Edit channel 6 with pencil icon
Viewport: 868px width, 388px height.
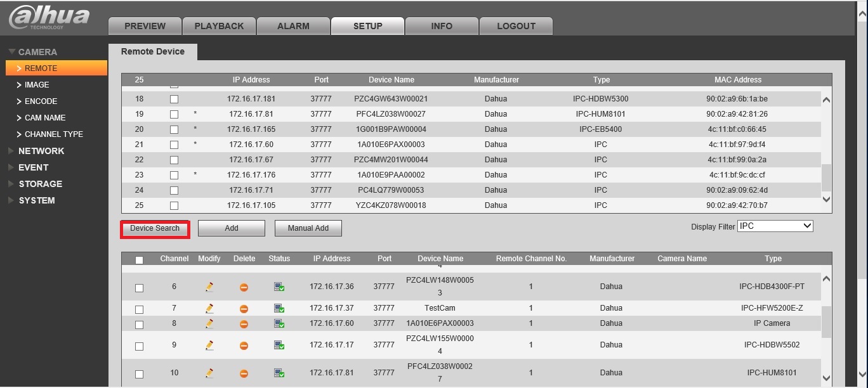pyautogui.click(x=209, y=287)
